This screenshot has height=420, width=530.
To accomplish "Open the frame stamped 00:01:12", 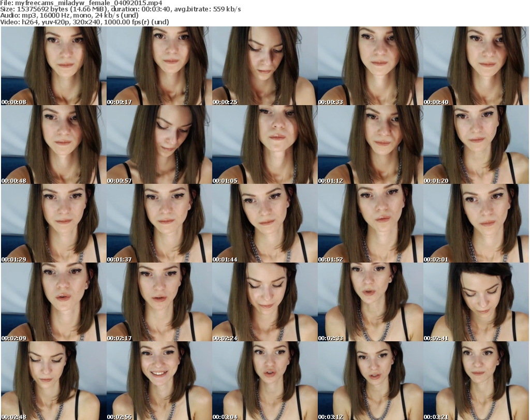I will pyautogui.click(x=371, y=144).
